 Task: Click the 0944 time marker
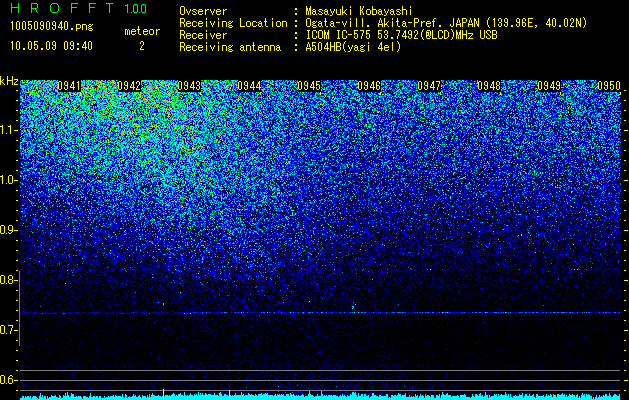(x=249, y=86)
